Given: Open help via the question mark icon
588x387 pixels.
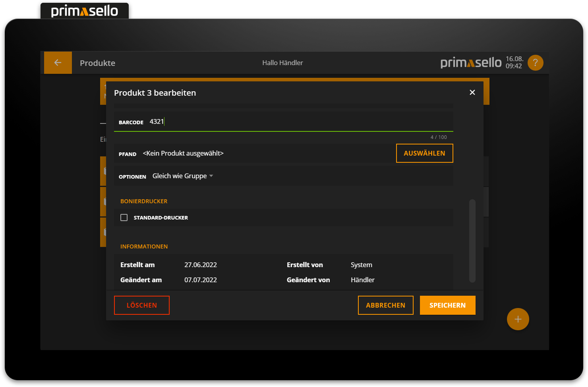Looking at the screenshot, I should coord(535,63).
